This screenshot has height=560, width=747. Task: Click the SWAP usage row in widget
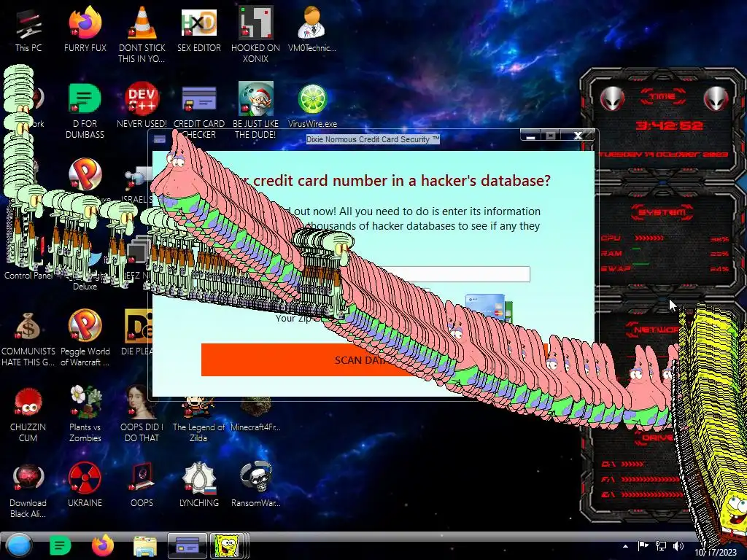[665, 268]
